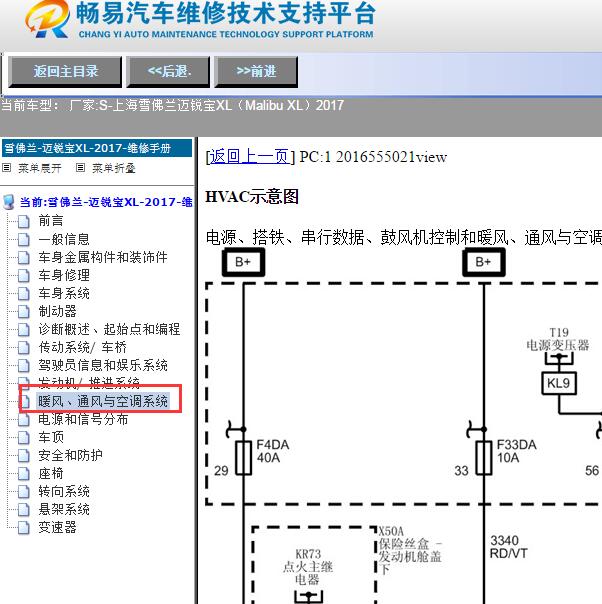Click the page icon beside 转向系统
Viewport: 602px width, 604px height.
click(24, 492)
